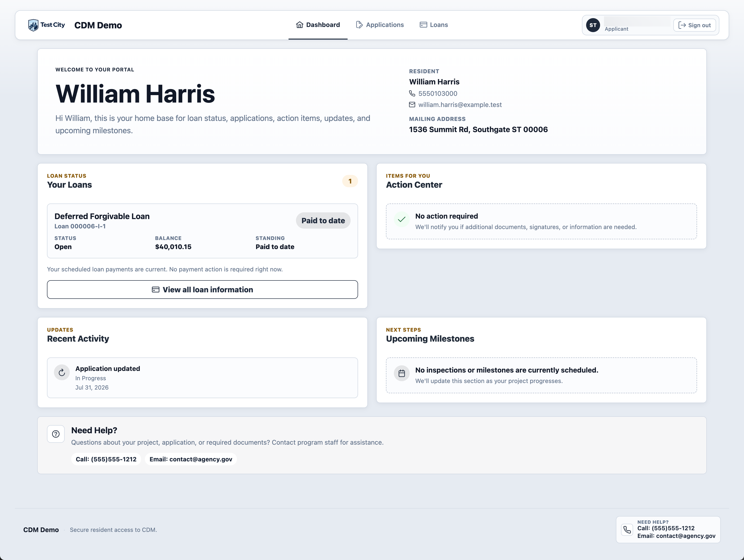Open the Dashboard tab
The height and width of the screenshot is (560, 744).
(x=318, y=25)
